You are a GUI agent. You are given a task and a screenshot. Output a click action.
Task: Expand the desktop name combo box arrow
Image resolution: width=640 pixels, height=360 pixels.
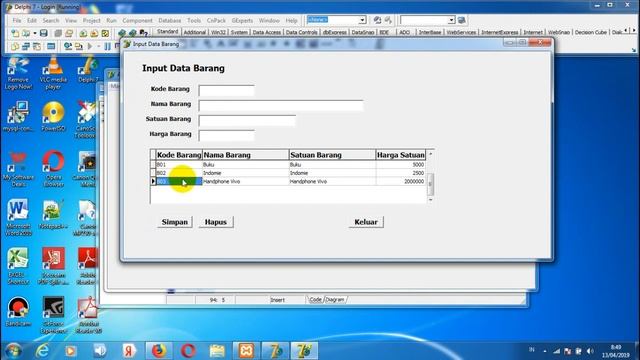coord(362,20)
